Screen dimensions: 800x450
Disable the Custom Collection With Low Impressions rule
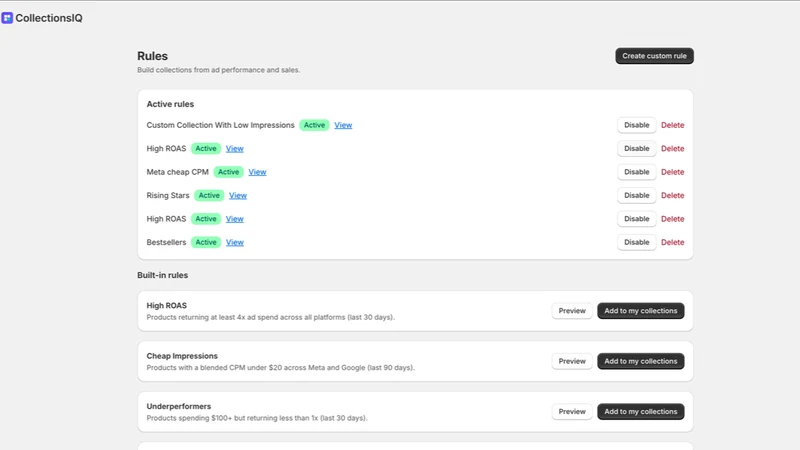coord(636,125)
